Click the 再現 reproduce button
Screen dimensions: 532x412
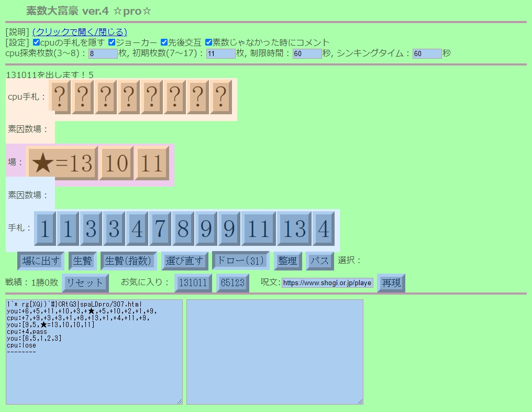[x=391, y=283]
